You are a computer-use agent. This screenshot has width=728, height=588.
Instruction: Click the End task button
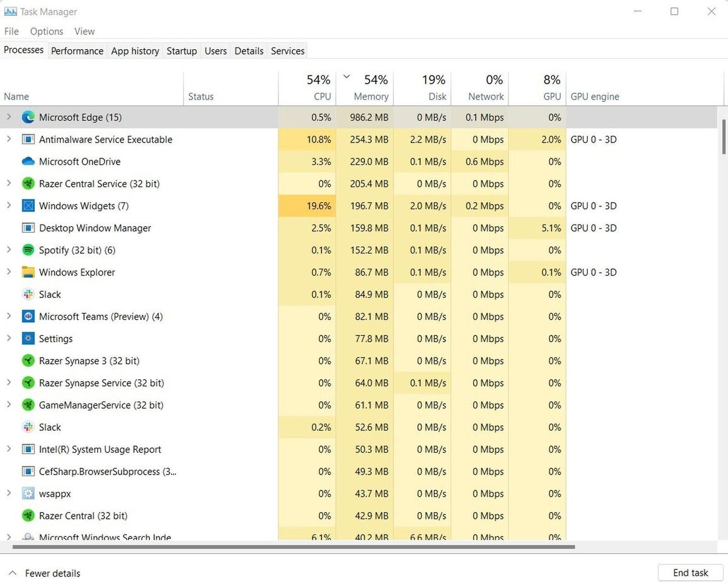[x=690, y=573]
